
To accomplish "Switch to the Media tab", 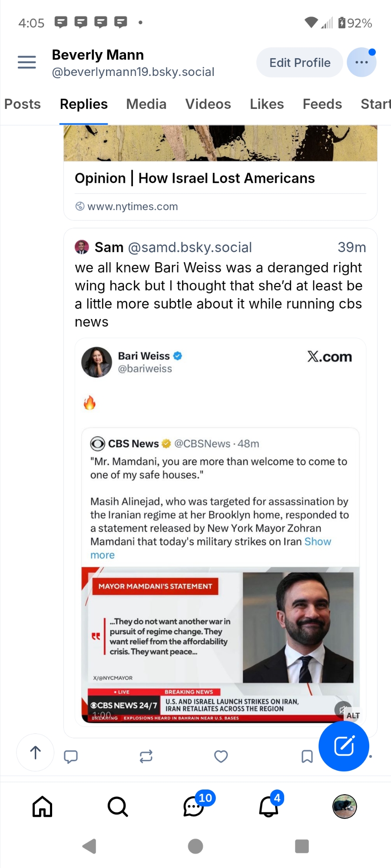I will click(146, 104).
